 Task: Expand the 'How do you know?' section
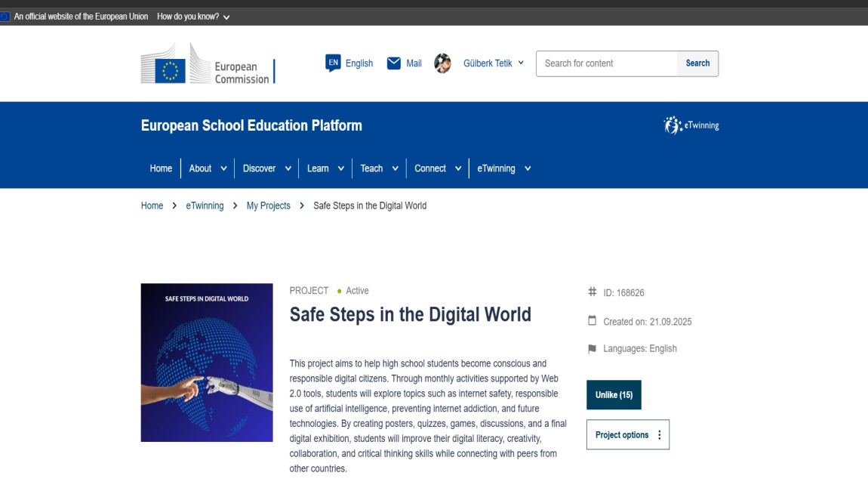point(193,17)
